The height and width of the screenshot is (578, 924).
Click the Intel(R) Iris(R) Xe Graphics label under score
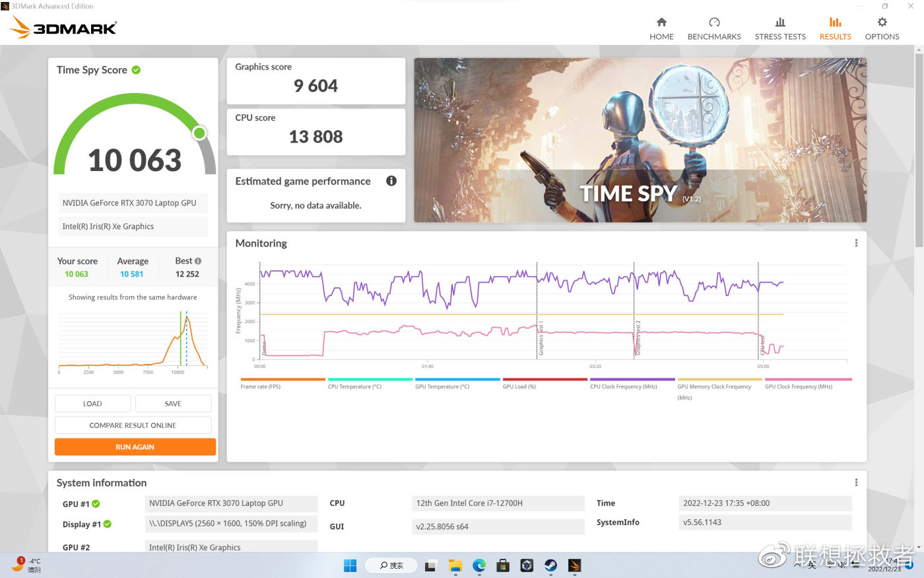tap(133, 227)
